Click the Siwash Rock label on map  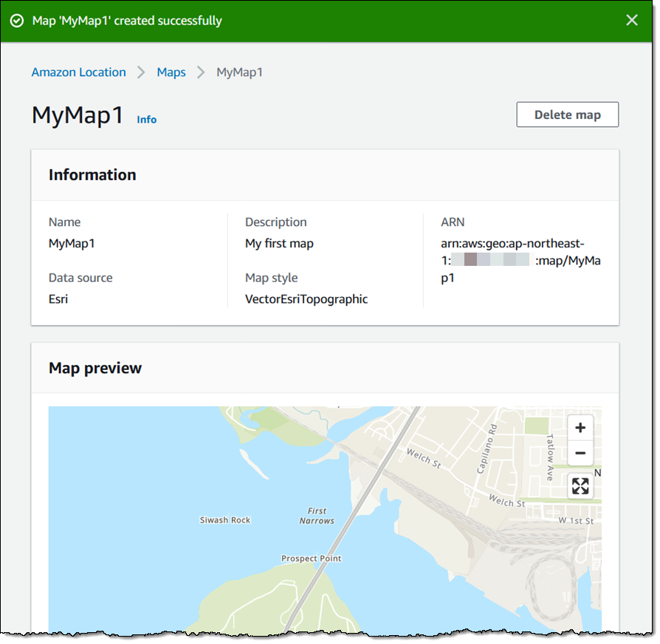tap(225, 520)
